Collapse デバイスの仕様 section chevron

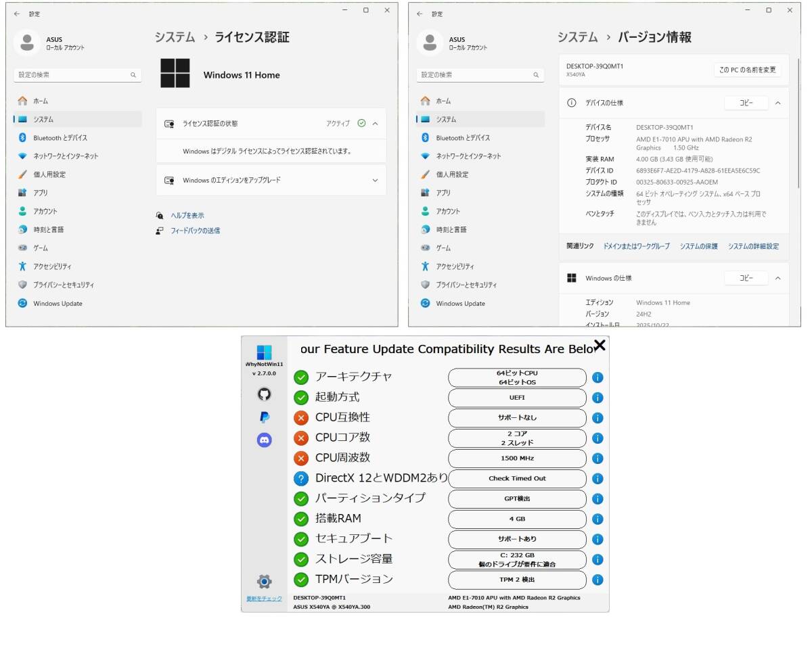[777, 103]
